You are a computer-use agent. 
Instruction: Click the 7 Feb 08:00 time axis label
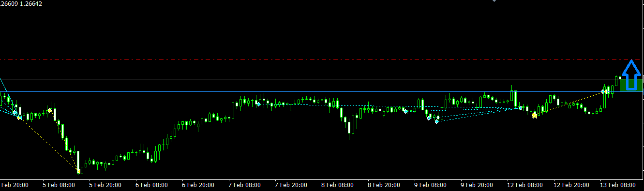[244, 185]
